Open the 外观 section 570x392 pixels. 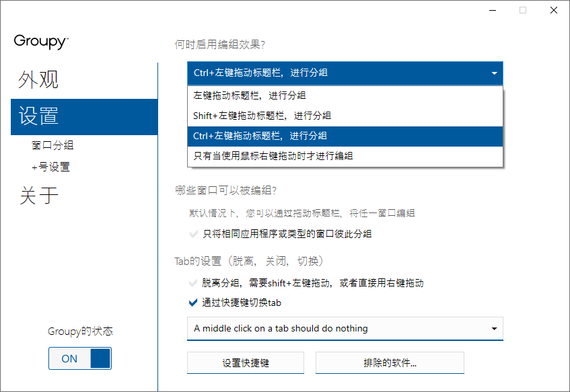(x=38, y=80)
